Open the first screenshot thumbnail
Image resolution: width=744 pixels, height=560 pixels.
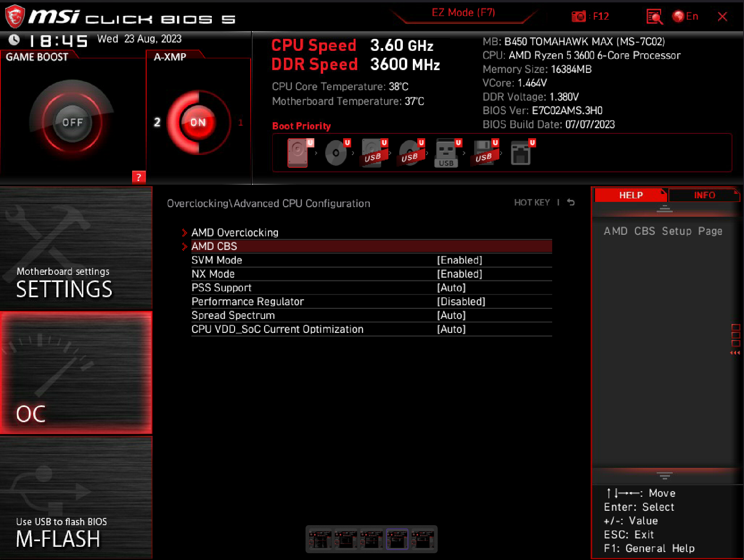[x=320, y=539]
